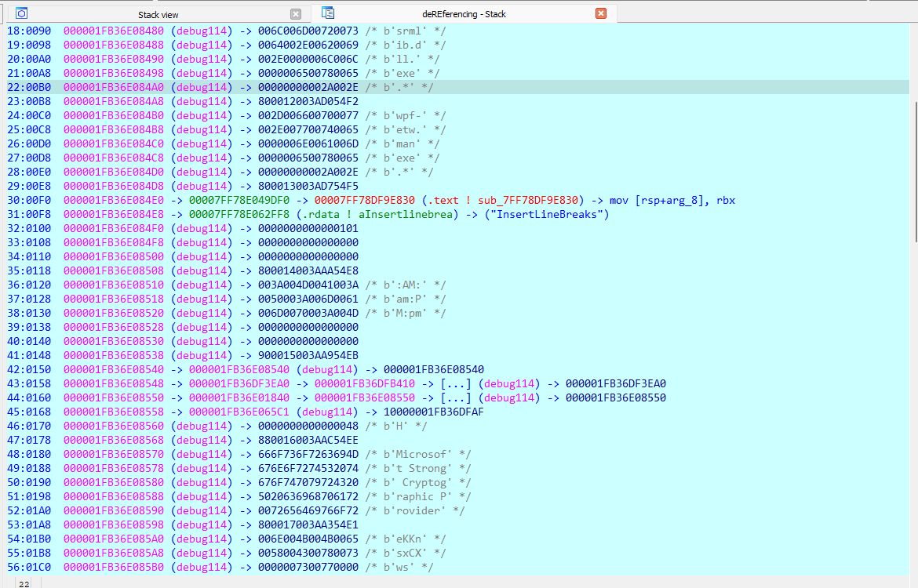Image resolution: width=918 pixels, height=588 pixels.
Task: Follow pointer 000001FB36E08540 on row 42
Action: (x=239, y=370)
